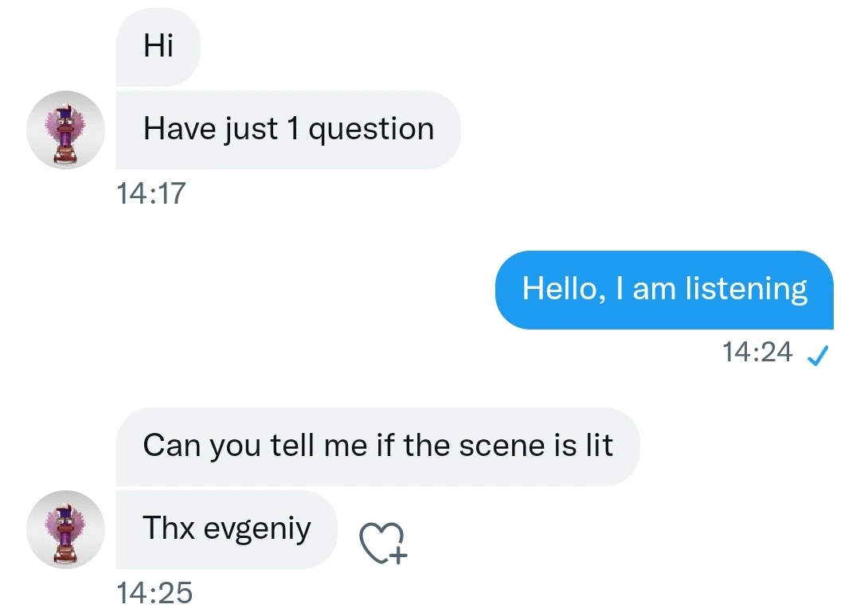
Task: Open sender's avatar beside 'Thx evgeniy' message
Action: tap(66, 529)
